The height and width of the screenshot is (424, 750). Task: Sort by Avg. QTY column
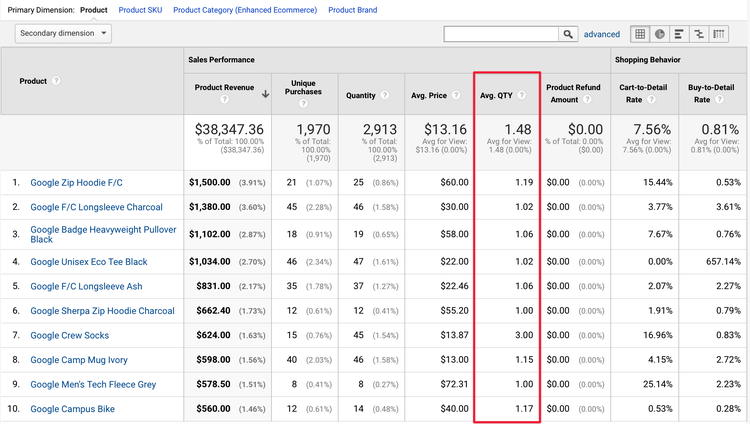click(496, 95)
